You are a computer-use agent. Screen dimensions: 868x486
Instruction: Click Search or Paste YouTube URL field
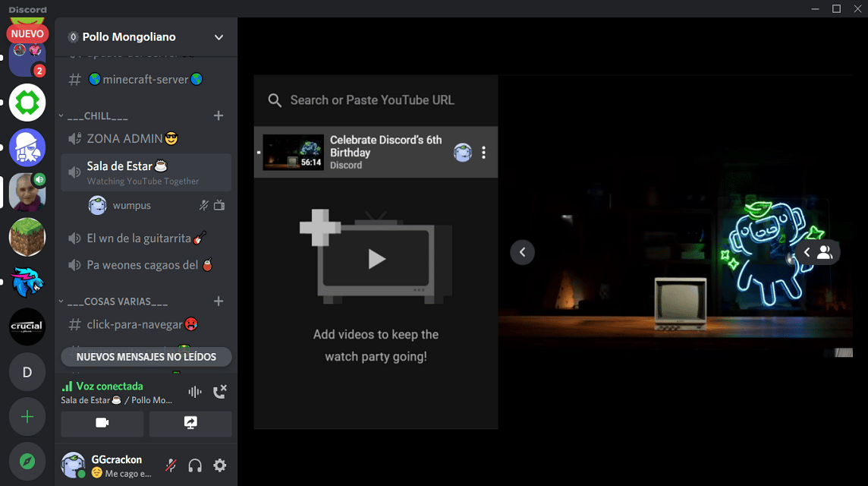(x=376, y=100)
